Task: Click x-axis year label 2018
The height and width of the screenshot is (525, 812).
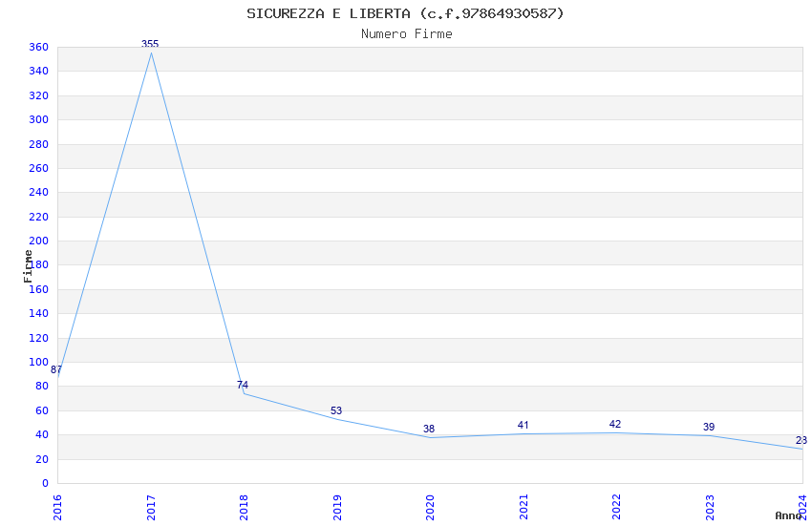Action: 244,508
